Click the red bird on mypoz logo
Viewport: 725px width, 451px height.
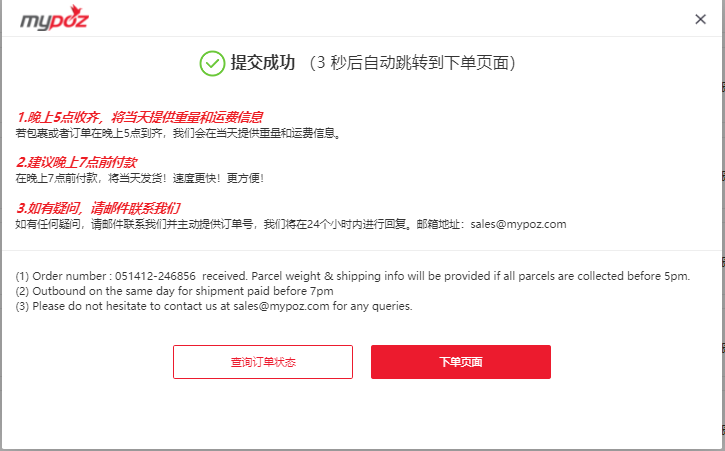(75, 11)
